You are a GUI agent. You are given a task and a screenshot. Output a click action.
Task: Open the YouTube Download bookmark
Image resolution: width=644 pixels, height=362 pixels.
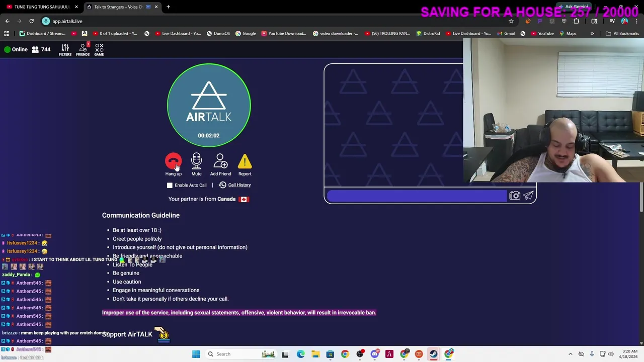click(283, 34)
